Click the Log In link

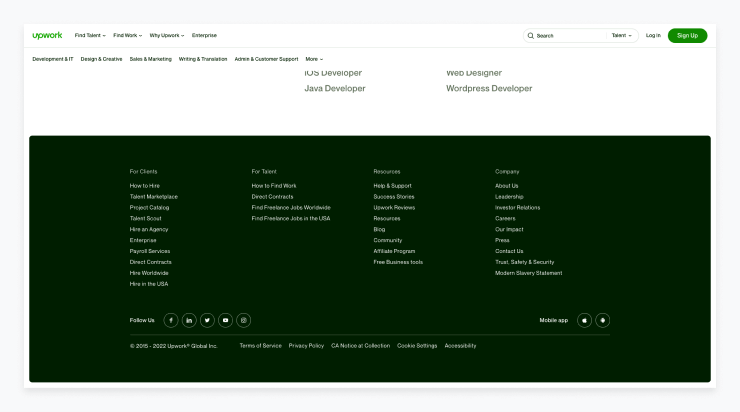[653, 35]
